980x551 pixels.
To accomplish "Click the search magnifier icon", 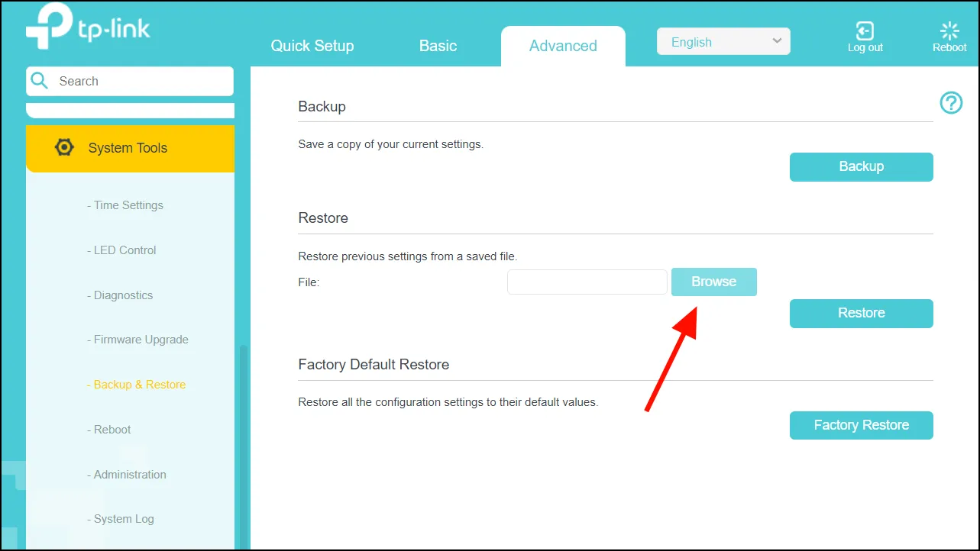I will click(40, 81).
